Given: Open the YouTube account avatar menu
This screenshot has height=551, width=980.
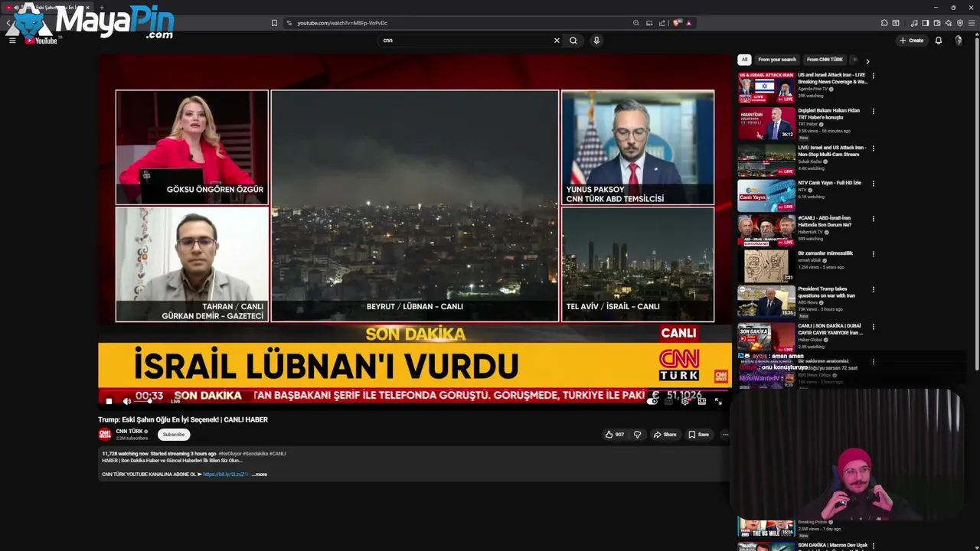Looking at the screenshot, I should (959, 41).
